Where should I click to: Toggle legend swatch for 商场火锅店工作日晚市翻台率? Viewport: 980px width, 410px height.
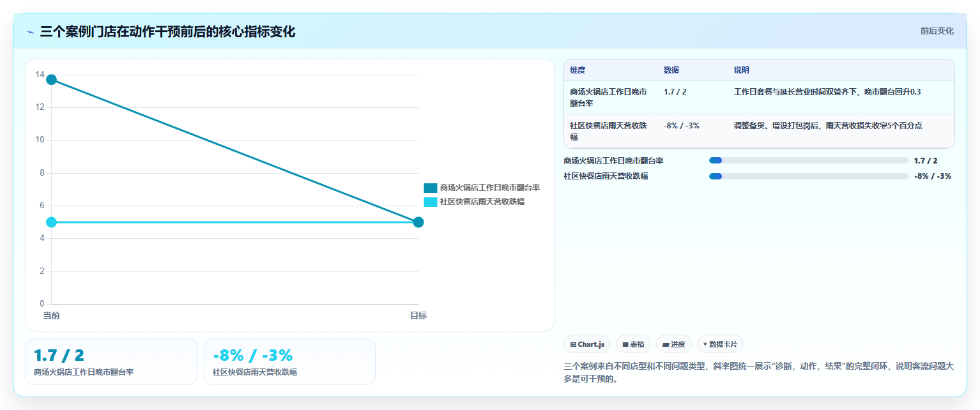[430, 188]
